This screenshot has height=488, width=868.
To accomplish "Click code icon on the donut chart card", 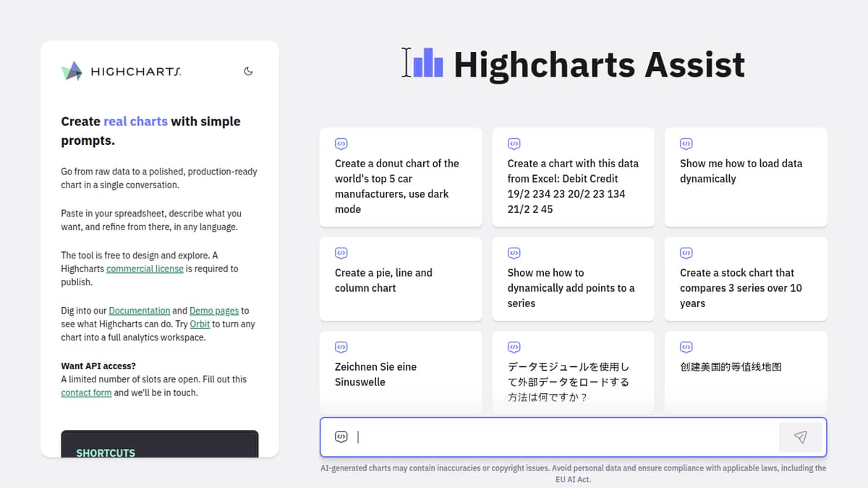I will click(x=341, y=144).
